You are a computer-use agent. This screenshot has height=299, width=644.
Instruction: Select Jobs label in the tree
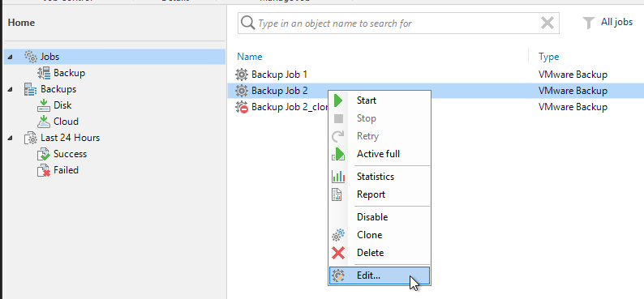tap(49, 57)
